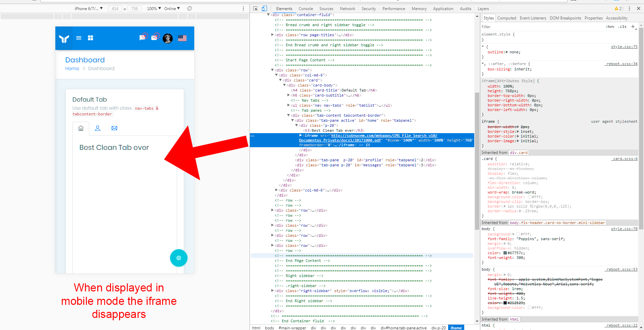Screen dimensions: 644x330
Task: Click the warnings count indicator
Action: (618, 8)
